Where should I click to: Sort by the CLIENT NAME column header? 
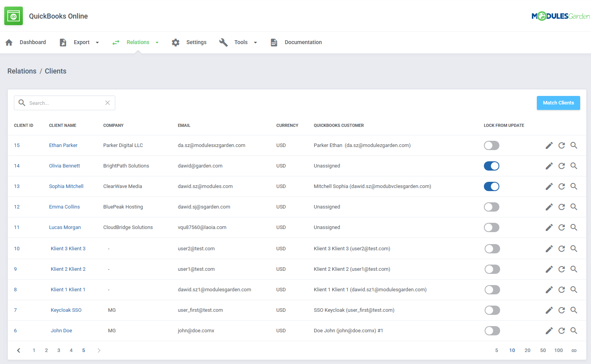click(x=63, y=125)
